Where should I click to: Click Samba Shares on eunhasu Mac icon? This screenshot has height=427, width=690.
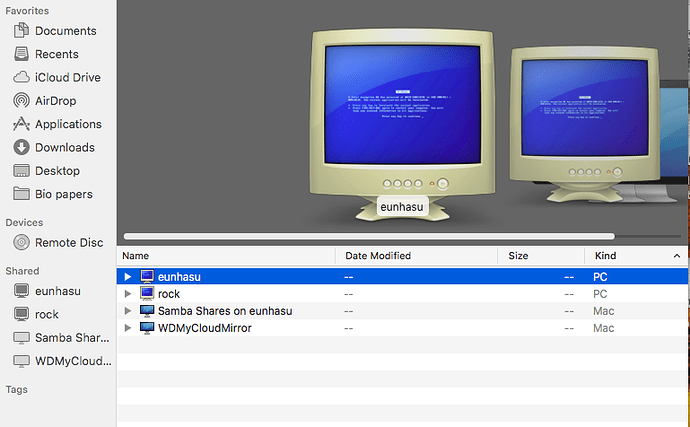[x=147, y=311]
